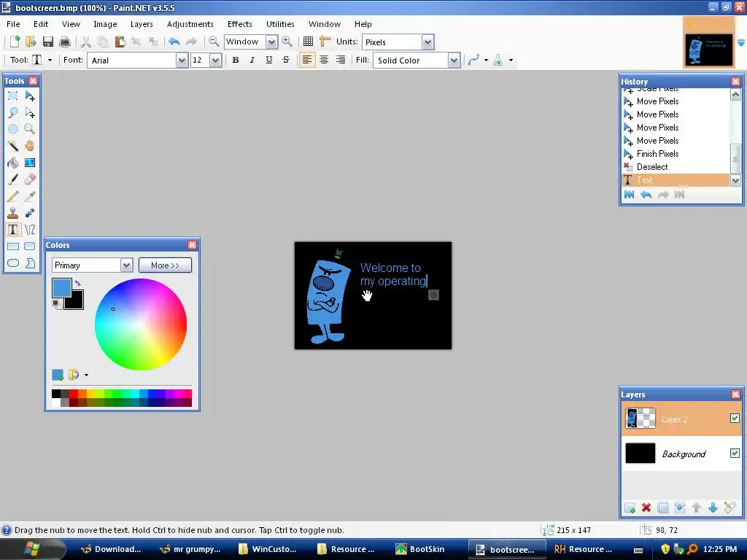Select the Pencil tool
Image resolution: width=747 pixels, height=560 pixels.
pos(13,195)
